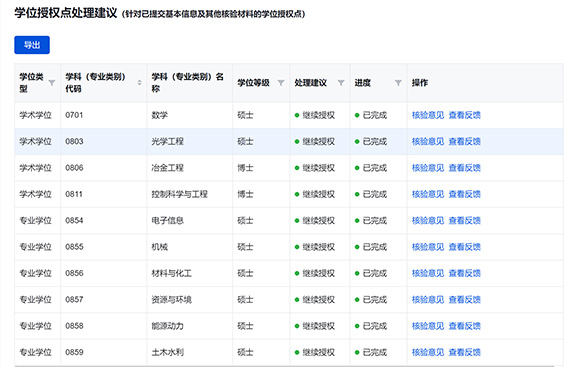Viewport: 570px width, 367px height.
Task: Open 核验意见 for 数学 row
Action: [428, 115]
